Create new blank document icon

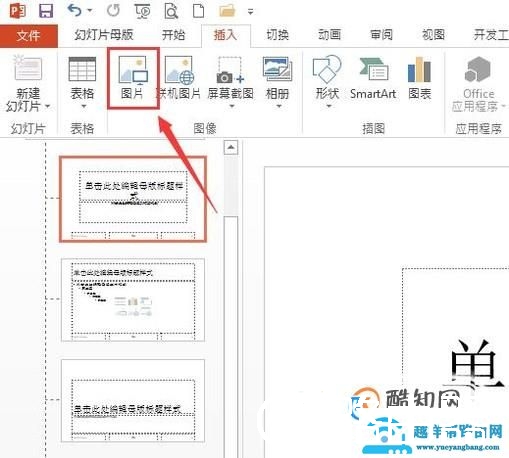click(199, 11)
